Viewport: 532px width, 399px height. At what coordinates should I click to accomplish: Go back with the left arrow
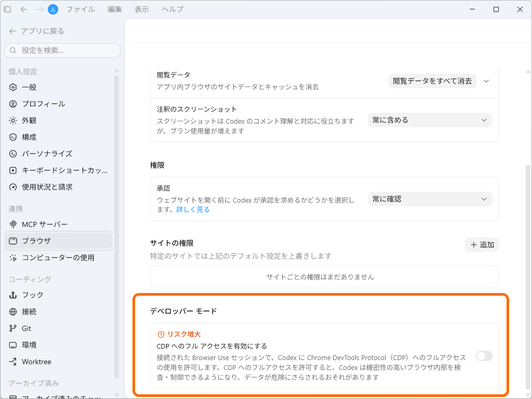24,9
